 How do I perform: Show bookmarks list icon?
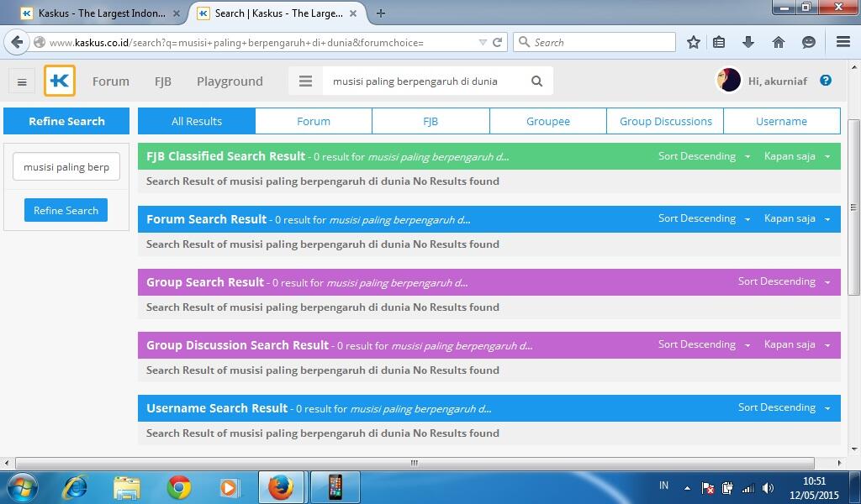tap(719, 42)
